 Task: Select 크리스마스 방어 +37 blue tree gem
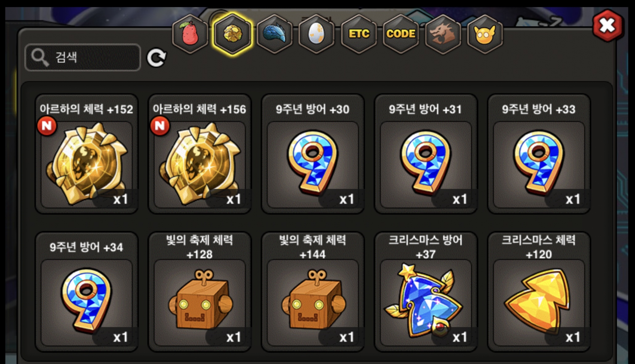pyautogui.click(x=426, y=292)
